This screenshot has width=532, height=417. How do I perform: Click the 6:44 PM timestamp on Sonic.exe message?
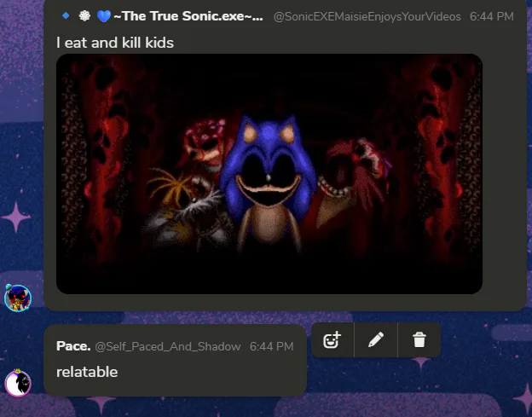pyautogui.click(x=492, y=16)
